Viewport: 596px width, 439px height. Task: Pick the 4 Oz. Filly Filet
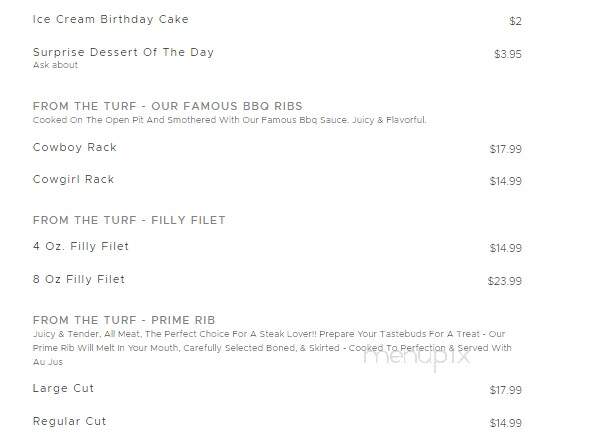click(81, 247)
